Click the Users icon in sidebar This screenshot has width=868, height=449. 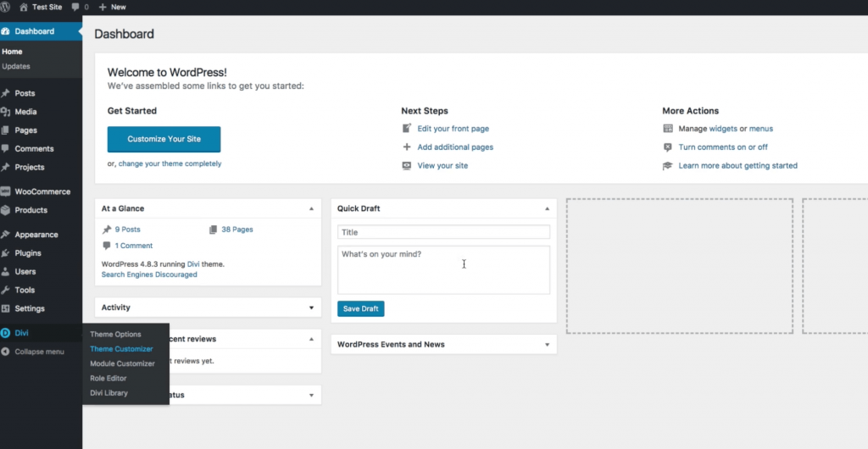pos(6,271)
